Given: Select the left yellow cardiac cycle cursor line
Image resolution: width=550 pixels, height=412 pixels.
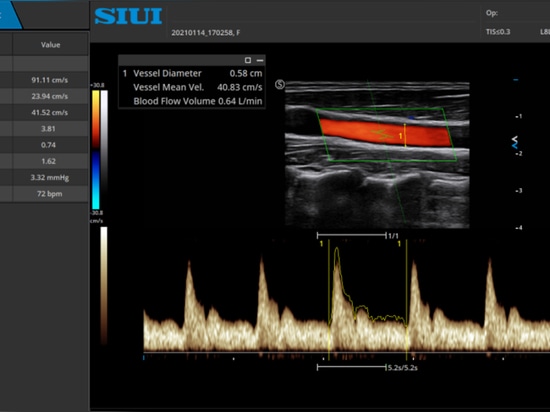Looking at the screenshot, I should pos(329,300).
